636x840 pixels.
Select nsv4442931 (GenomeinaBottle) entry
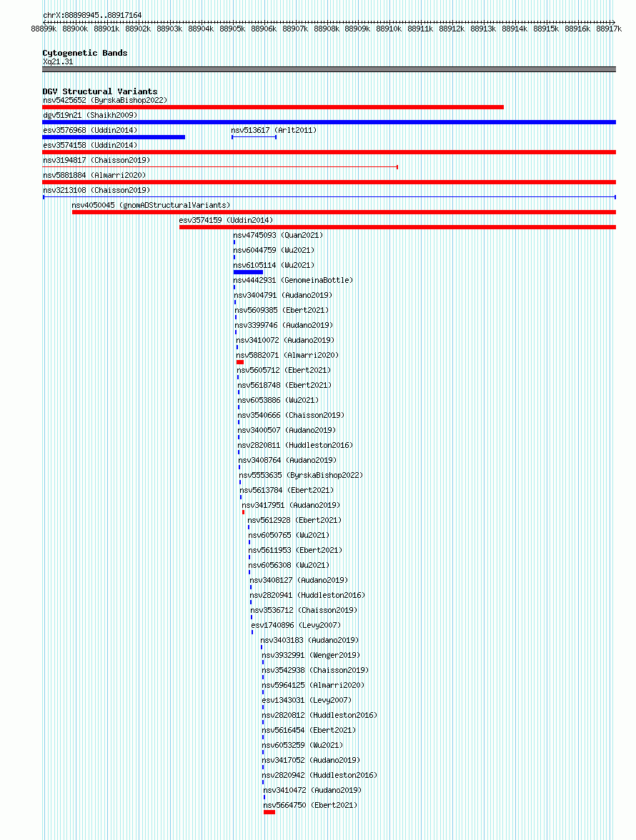293,280
